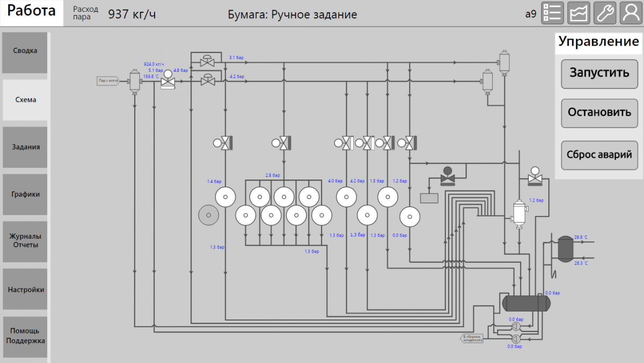
Task: Click the heat exchanger with 28.8 °C reading
Action: (565, 249)
